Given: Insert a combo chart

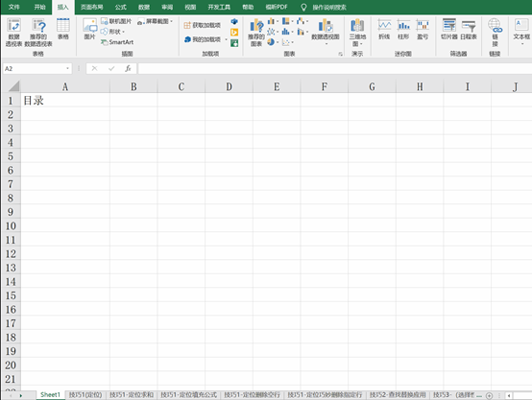Looking at the screenshot, I should (302, 32).
